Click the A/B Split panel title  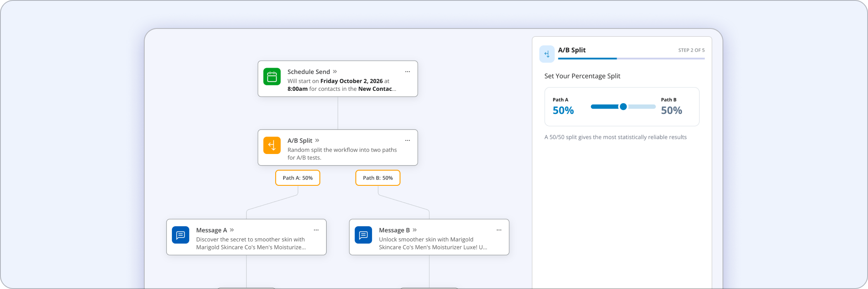572,50
